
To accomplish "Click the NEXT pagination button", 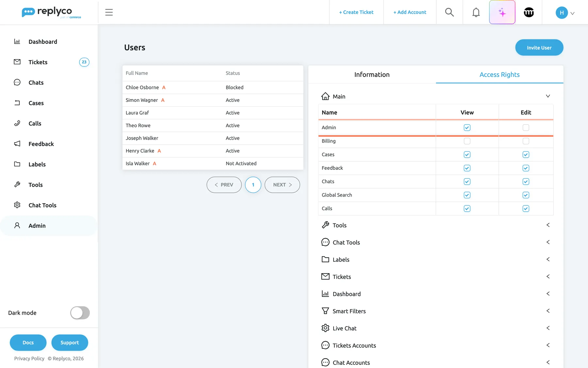I will (x=282, y=185).
